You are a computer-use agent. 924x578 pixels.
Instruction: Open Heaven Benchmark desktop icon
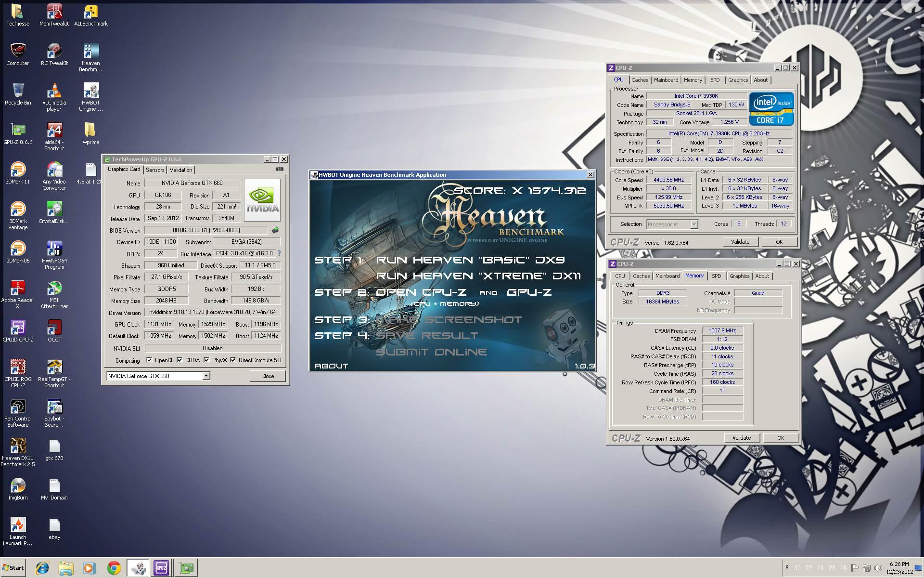click(91, 58)
